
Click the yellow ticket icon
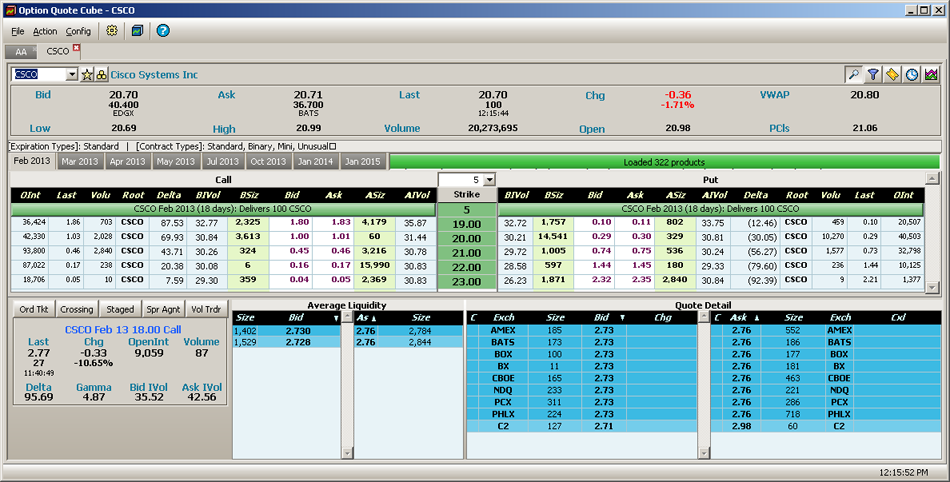tap(892, 75)
